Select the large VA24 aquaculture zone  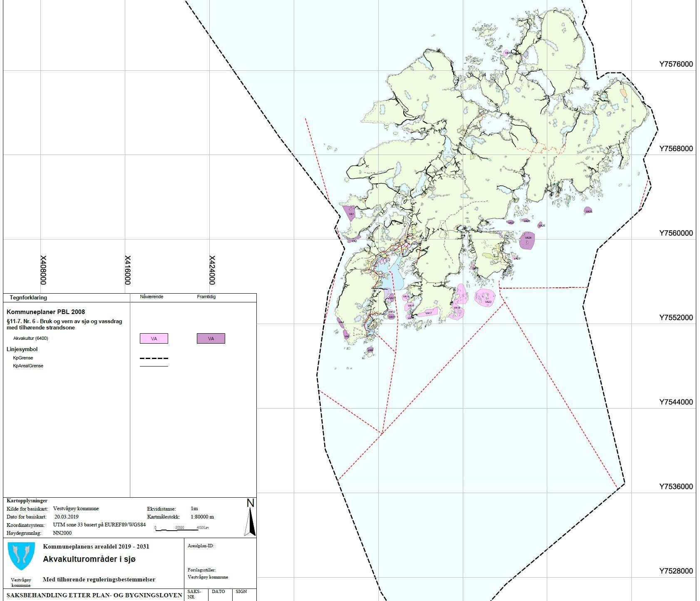click(x=527, y=240)
